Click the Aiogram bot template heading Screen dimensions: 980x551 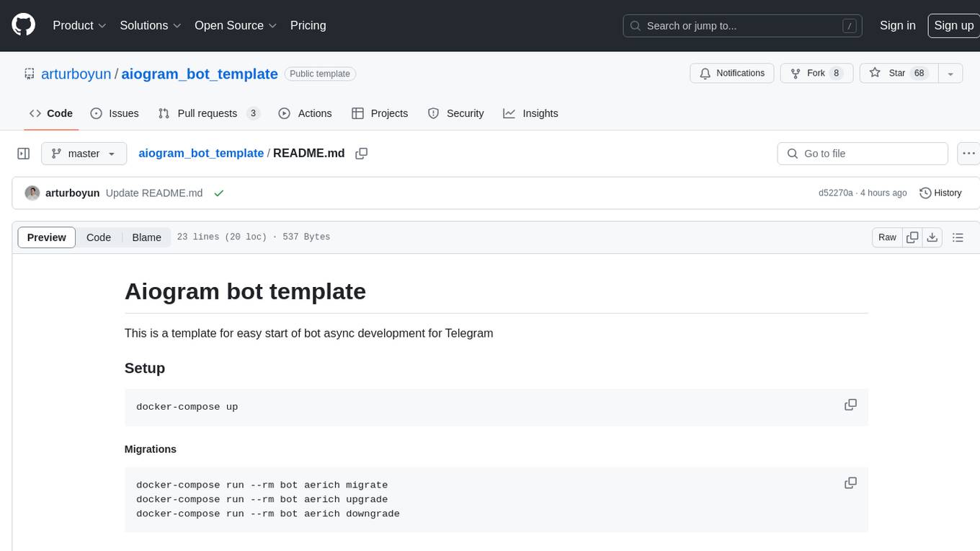(245, 291)
